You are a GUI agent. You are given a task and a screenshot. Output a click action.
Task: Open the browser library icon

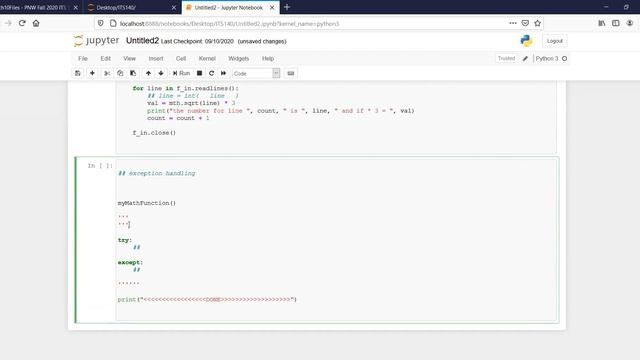tap(602, 23)
